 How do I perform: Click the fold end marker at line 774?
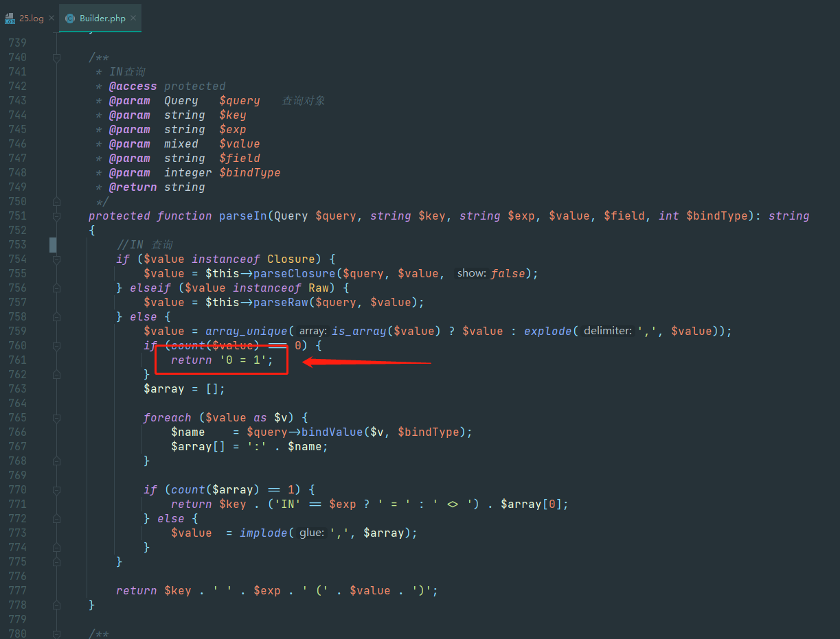pyautogui.click(x=56, y=548)
